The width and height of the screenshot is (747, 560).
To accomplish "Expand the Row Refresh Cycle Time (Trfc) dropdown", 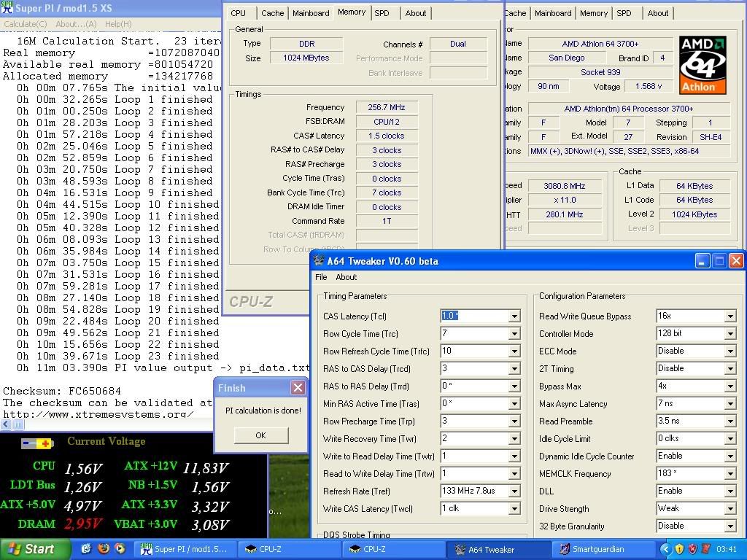I will click(x=514, y=351).
